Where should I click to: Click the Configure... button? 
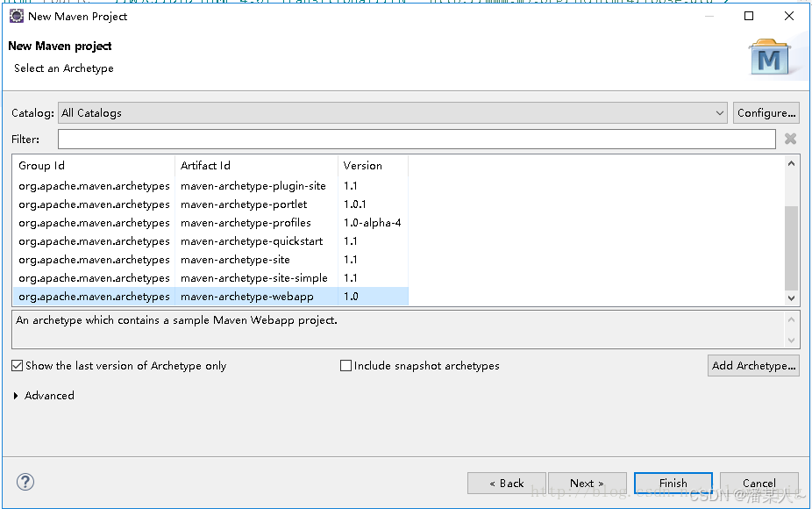[x=766, y=113]
